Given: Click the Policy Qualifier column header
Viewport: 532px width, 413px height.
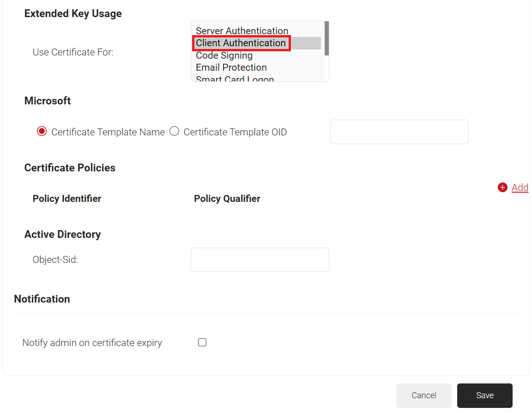Looking at the screenshot, I should tap(227, 199).
